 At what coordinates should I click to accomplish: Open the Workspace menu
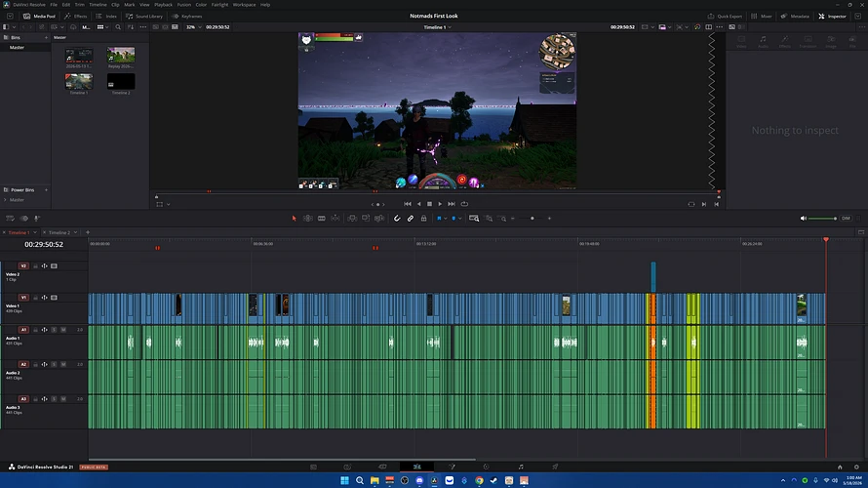tap(244, 5)
